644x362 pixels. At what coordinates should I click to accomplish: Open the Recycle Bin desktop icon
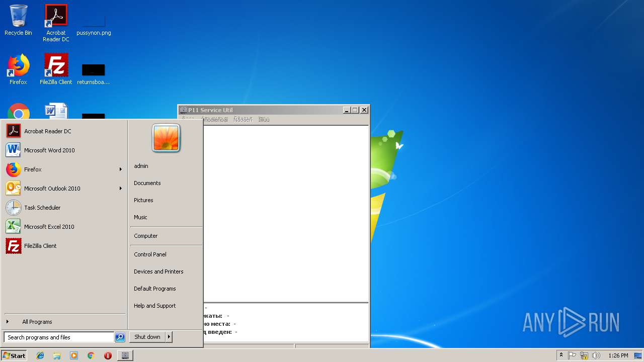point(18,20)
